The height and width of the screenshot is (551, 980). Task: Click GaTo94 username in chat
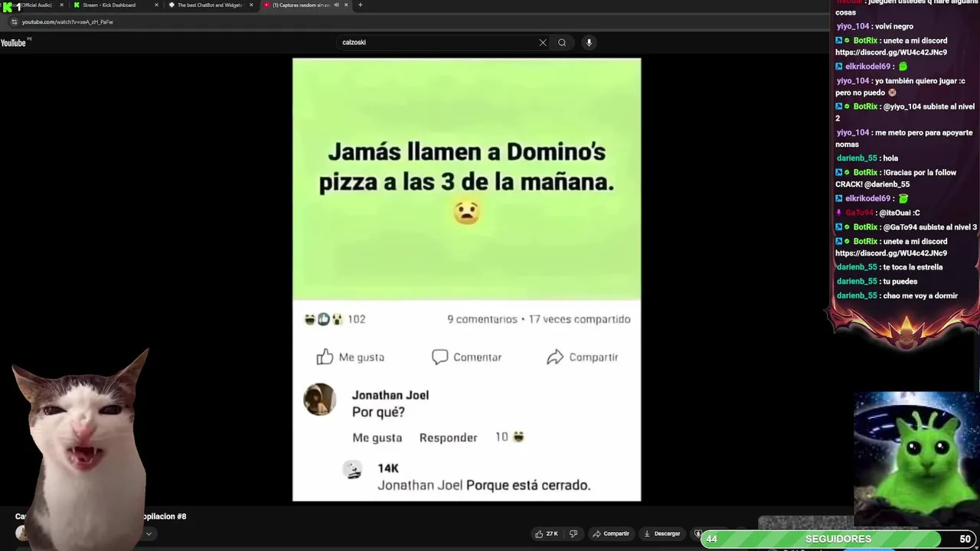(859, 213)
